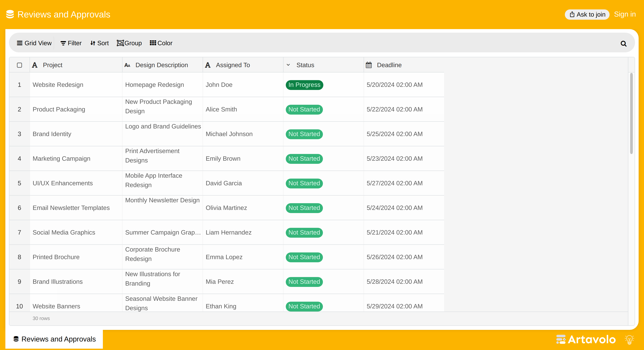Click the Filter funnel icon

click(63, 43)
